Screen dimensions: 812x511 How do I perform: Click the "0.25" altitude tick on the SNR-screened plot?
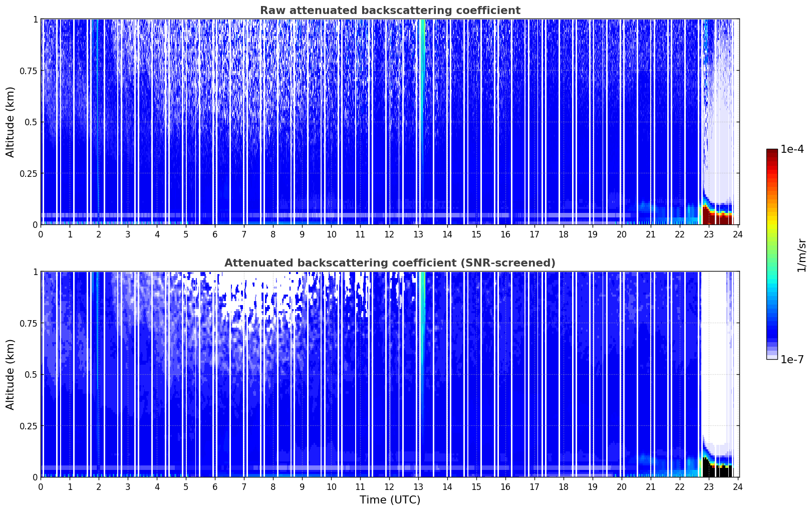[29, 426]
